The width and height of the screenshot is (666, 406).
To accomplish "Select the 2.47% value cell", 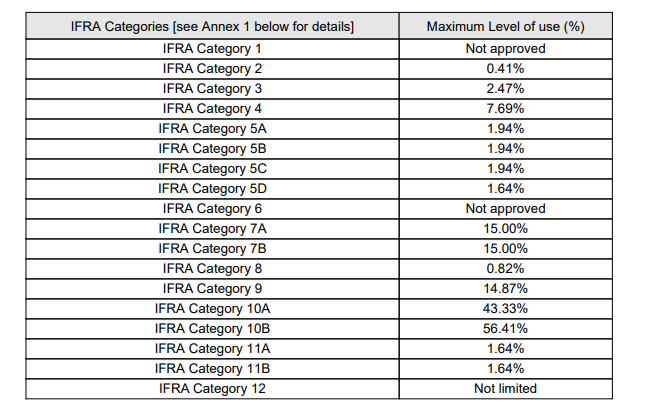I will tap(505, 88).
